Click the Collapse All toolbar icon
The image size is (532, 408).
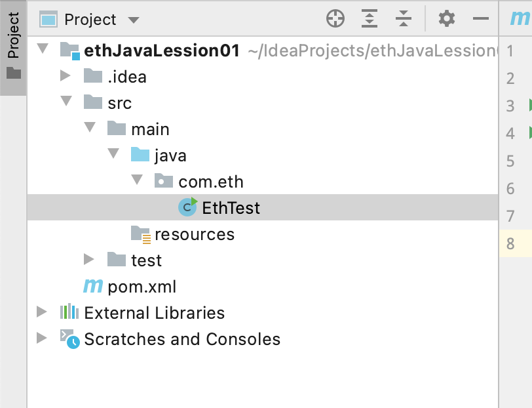click(404, 18)
